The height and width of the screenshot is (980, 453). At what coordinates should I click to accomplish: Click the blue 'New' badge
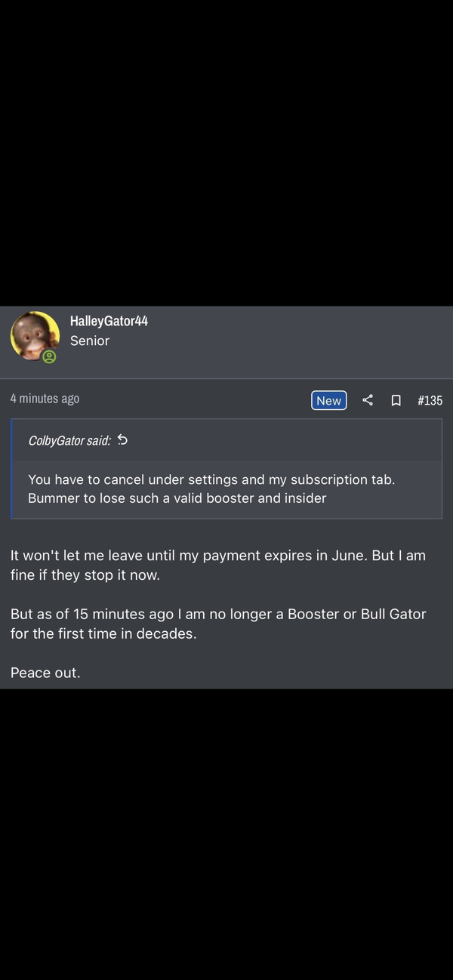[x=328, y=400]
